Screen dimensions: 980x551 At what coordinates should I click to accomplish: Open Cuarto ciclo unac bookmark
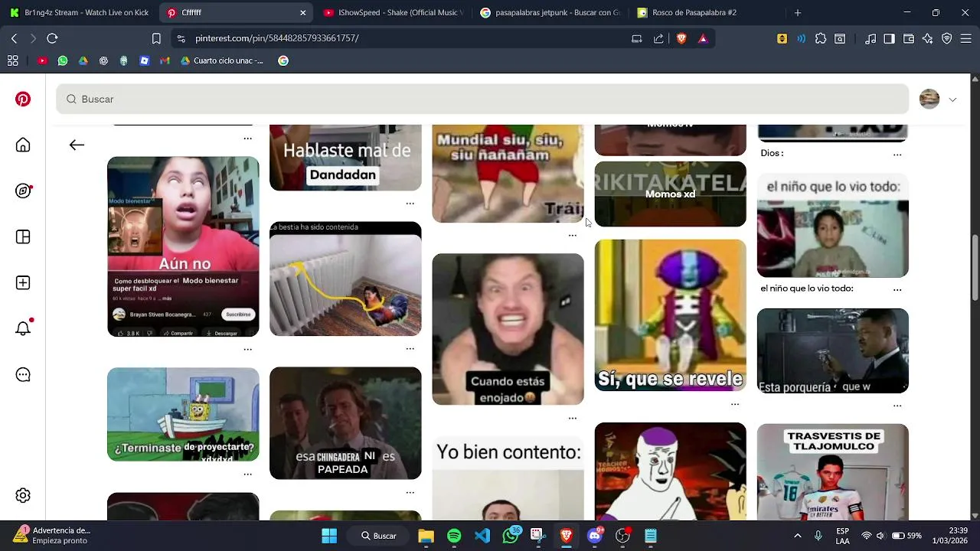click(x=223, y=60)
